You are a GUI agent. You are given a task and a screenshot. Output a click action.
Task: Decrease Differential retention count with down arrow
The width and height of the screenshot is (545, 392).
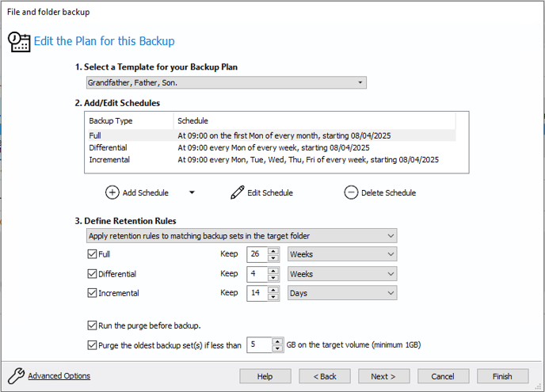[273, 277]
